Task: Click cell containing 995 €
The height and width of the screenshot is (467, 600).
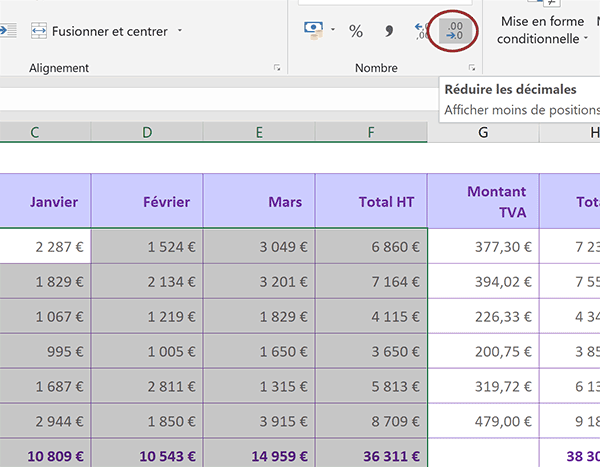Action: (x=45, y=351)
